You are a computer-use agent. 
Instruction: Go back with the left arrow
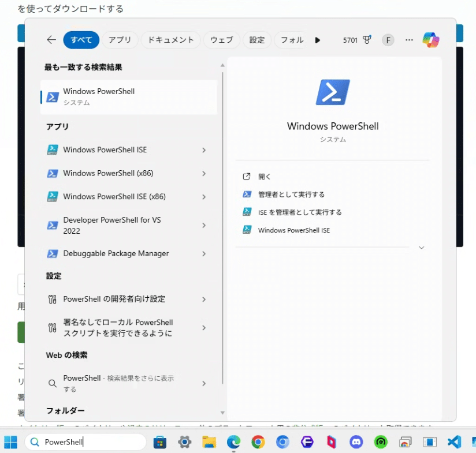51,40
